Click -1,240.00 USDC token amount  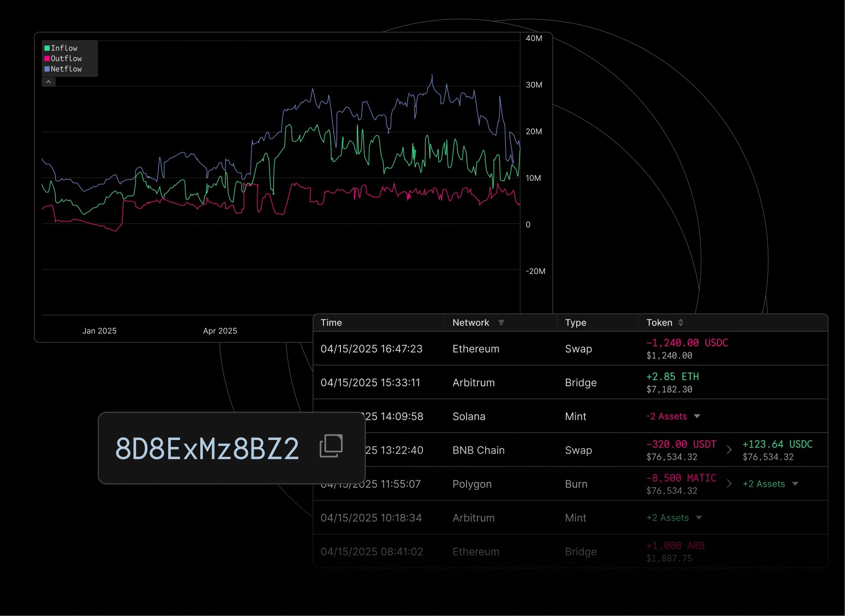[x=687, y=343]
